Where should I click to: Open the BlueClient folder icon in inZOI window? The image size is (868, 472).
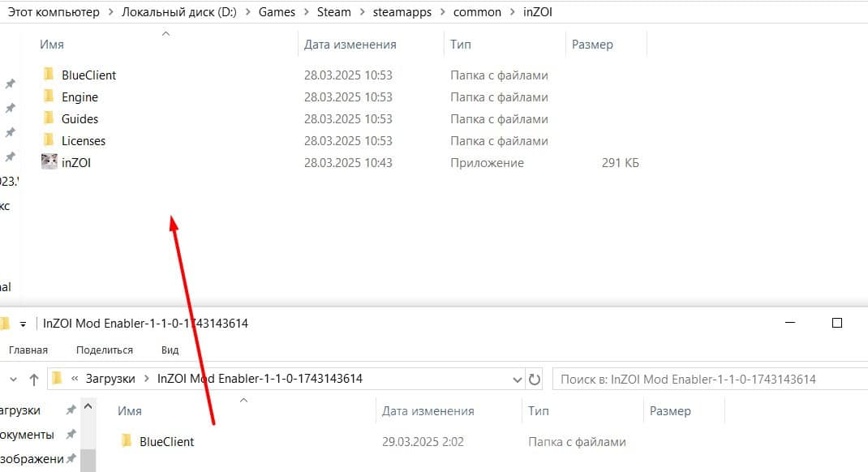coord(49,74)
